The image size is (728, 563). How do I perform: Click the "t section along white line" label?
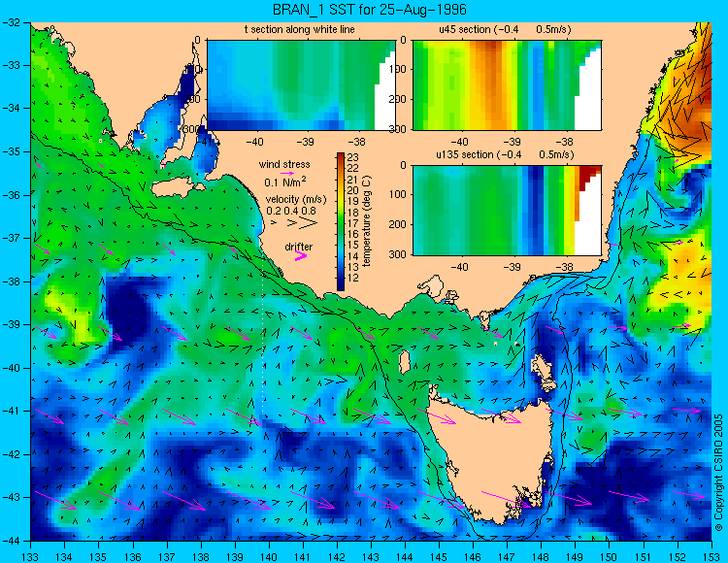tap(300, 30)
